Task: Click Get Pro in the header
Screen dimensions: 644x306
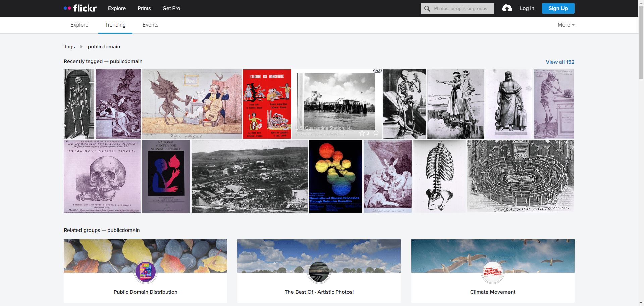Action: 171,8
